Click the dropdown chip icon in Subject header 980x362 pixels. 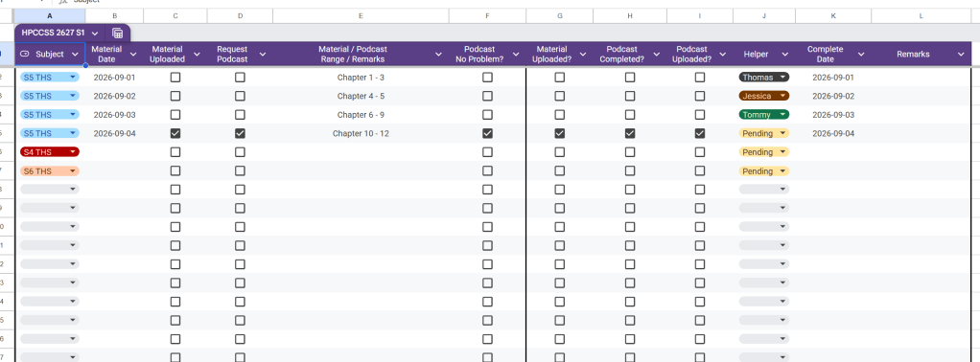pos(25,55)
